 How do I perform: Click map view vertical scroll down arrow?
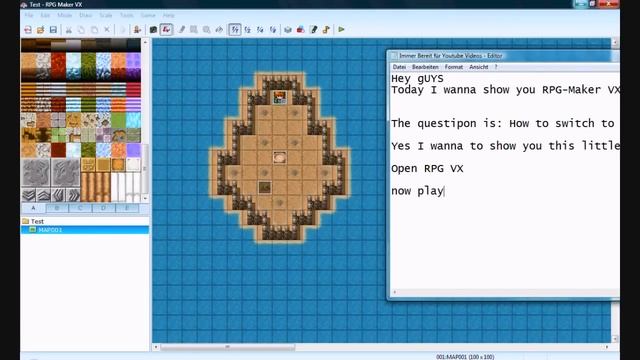(615, 339)
